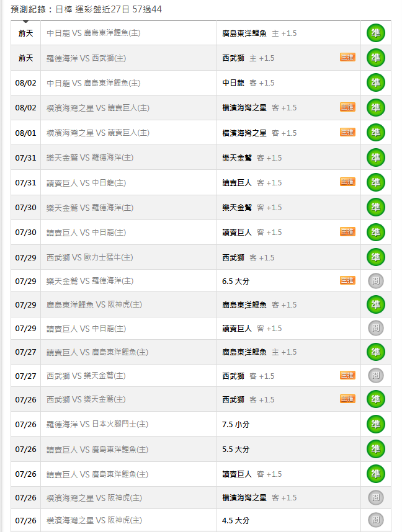402x532 pixels.
Task: Click prediction '樂天金鷲 客 +1.5' in 07/30 row
Action: pyautogui.click(x=252, y=208)
